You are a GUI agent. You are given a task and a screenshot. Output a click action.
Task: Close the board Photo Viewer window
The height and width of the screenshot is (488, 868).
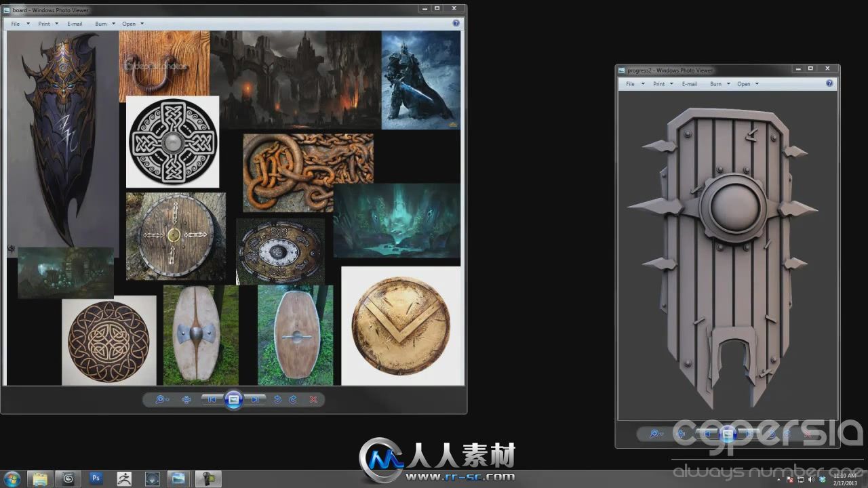(455, 8)
